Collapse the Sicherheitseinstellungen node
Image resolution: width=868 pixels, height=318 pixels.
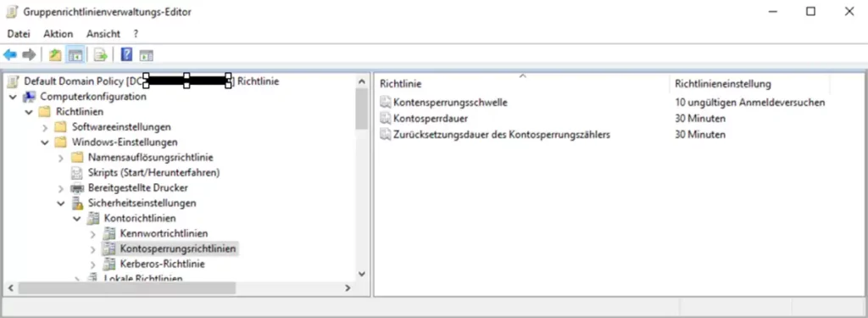[x=61, y=204]
